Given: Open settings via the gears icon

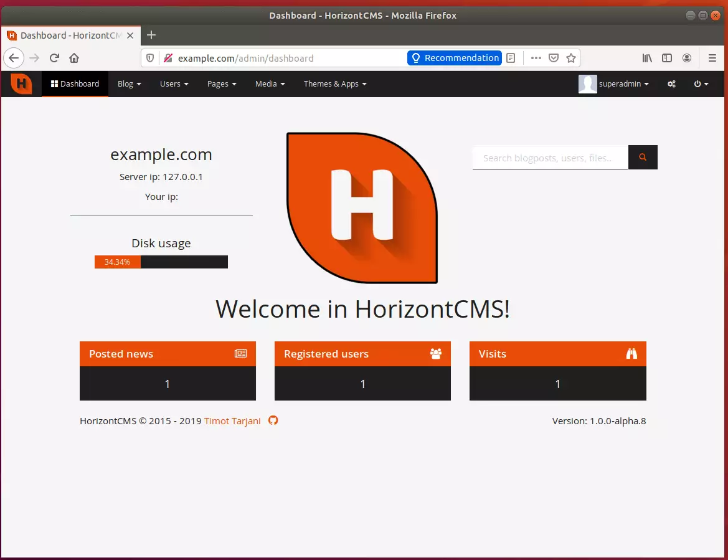Looking at the screenshot, I should [671, 84].
